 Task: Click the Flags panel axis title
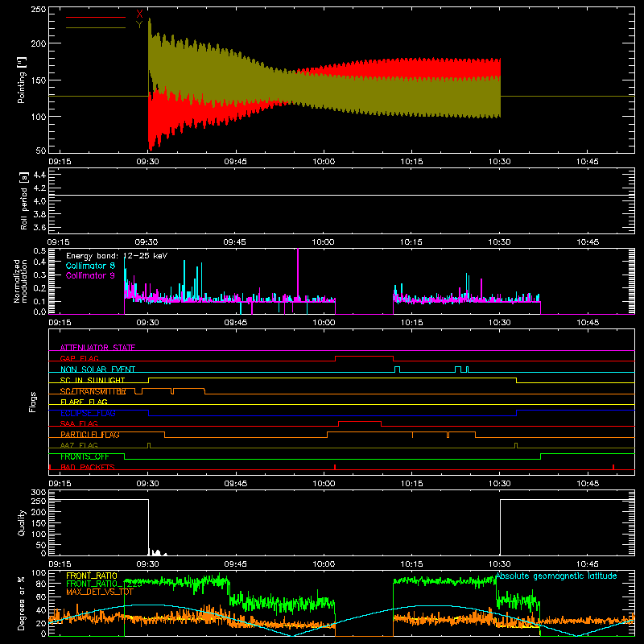click(33, 402)
